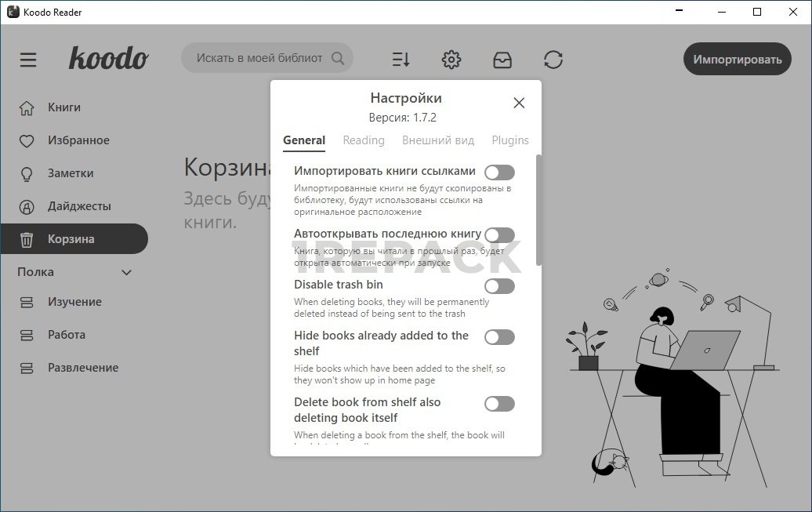Open Заметки in the sidebar
This screenshot has width=812, height=512.
pyautogui.click(x=70, y=173)
